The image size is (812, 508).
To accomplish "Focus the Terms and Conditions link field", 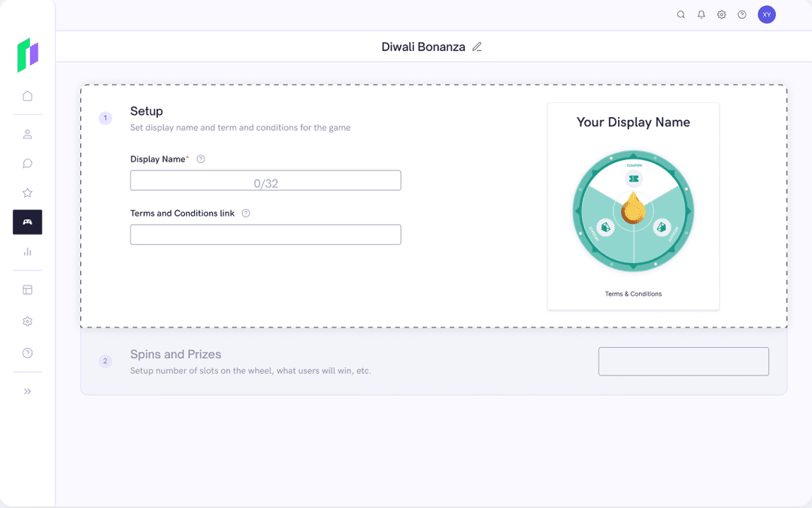I will 265,234.
